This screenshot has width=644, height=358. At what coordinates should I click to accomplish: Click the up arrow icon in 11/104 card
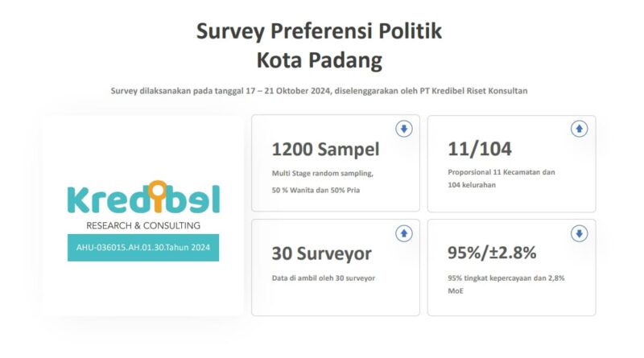pos(579,129)
